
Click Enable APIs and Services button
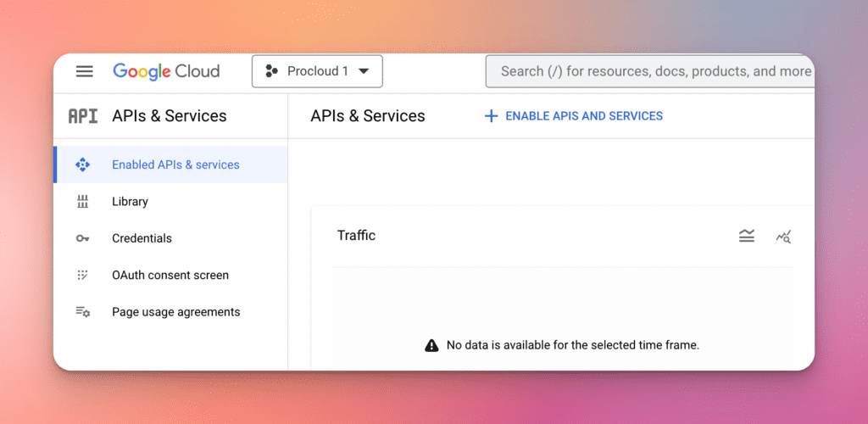coord(583,116)
